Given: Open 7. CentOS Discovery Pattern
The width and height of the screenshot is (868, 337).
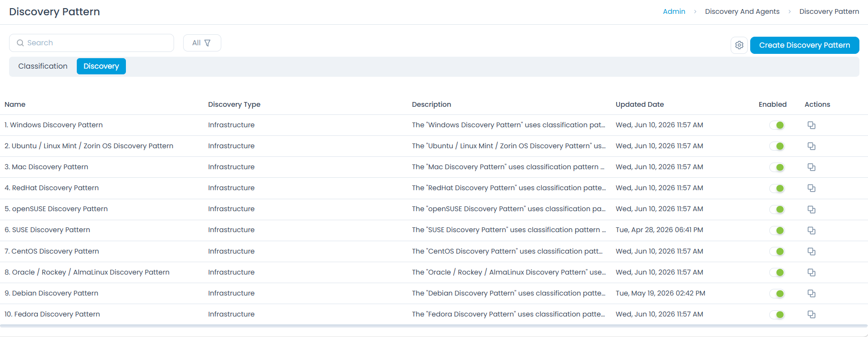Looking at the screenshot, I should coord(52,251).
